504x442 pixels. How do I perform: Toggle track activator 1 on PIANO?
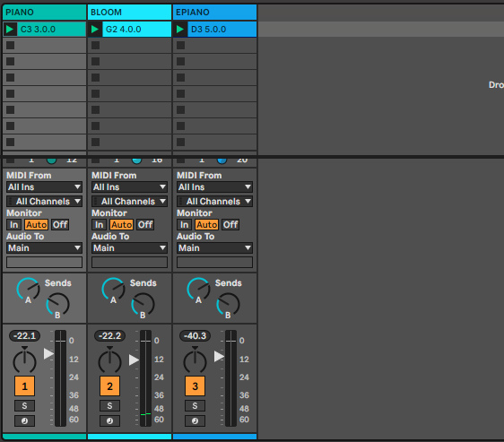(24, 386)
